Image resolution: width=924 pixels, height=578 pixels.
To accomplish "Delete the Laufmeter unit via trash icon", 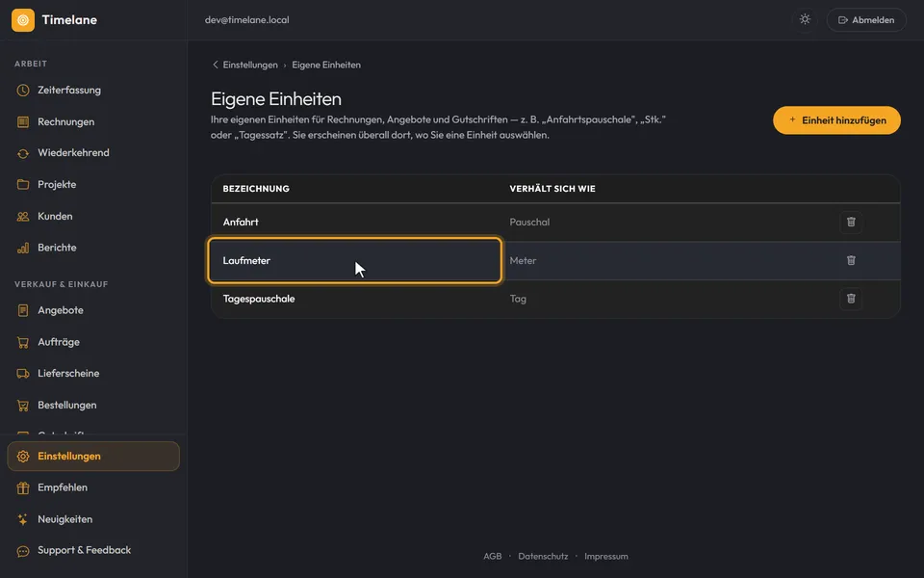I will pos(851,261).
